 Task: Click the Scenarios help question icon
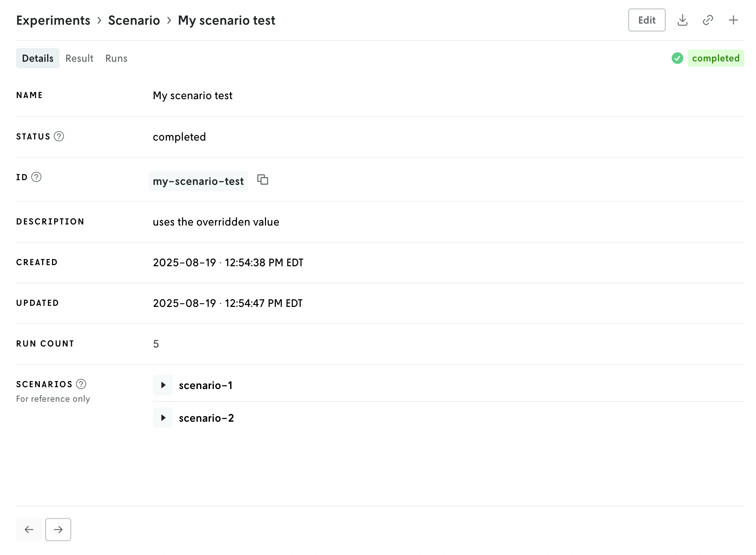click(x=81, y=384)
